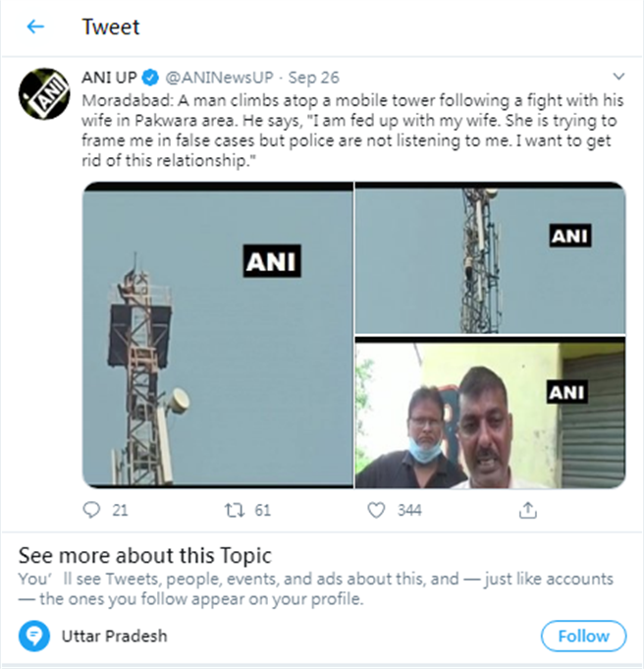Like the tweet with the heart icon
Image resolution: width=644 pixels, height=669 pixels.
point(376,510)
